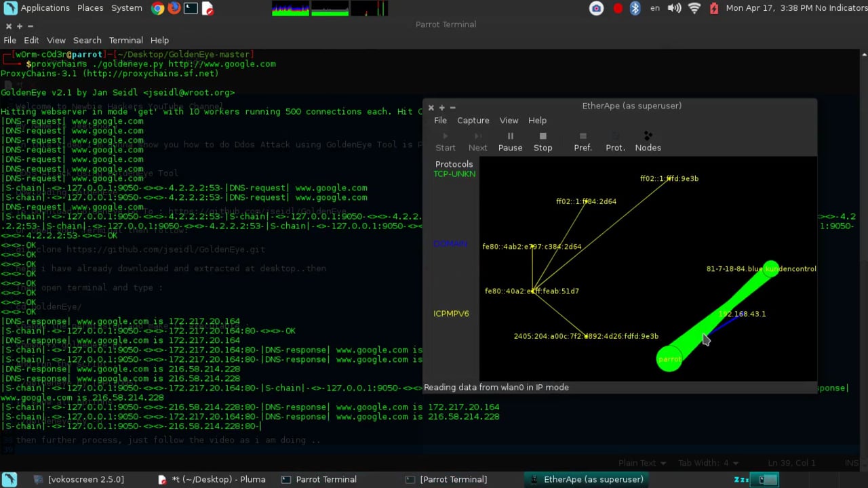Image resolution: width=868 pixels, height=488 pixels.
Task: Select the fe80::4ab2:e797:c384:2d64 node label
Action: [532, 247]
